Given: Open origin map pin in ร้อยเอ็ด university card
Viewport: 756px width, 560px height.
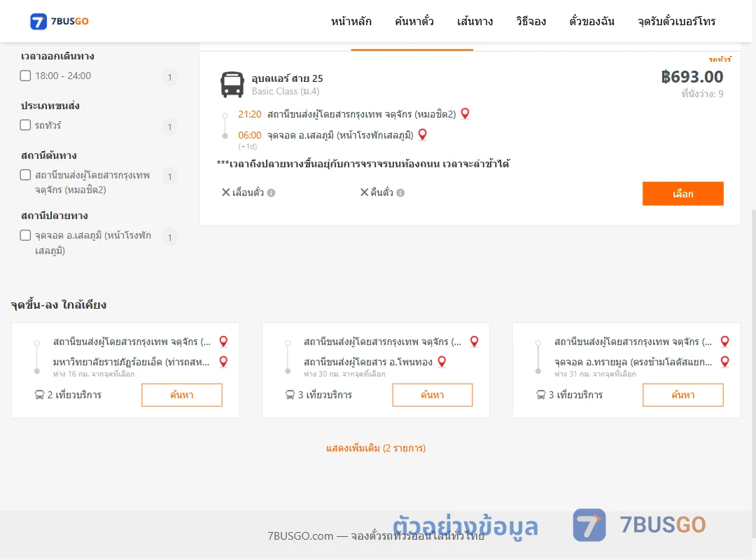Looking at the screenshot, I should pyautogui.click(x=223, y=342).
